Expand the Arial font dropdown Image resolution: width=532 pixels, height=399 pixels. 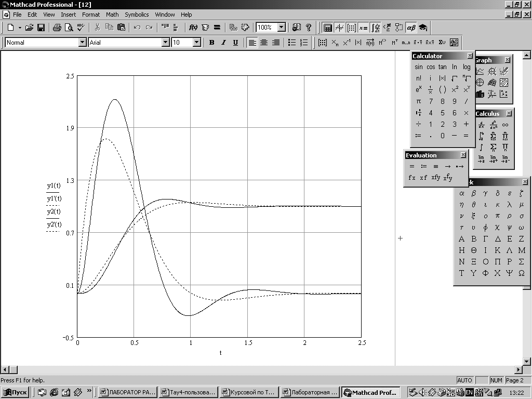coord(166,43)
